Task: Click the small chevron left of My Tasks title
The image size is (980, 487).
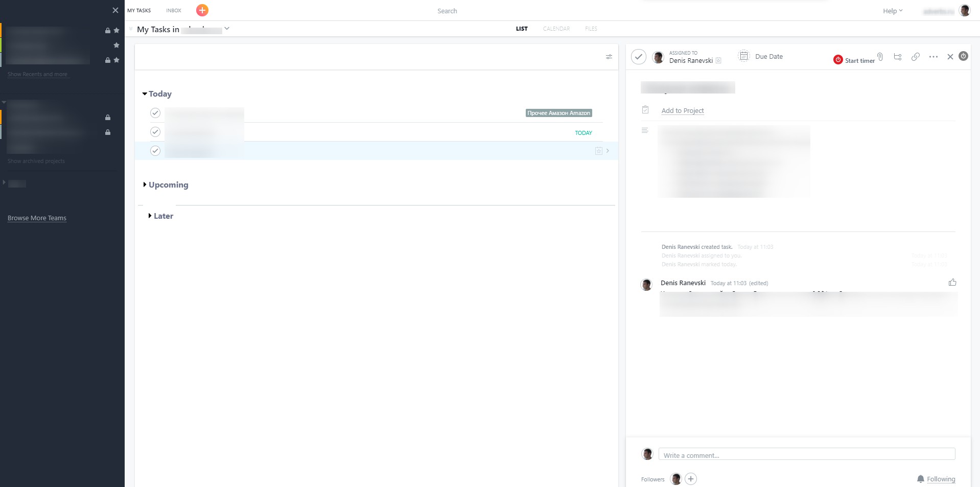Action: [131, 29]
